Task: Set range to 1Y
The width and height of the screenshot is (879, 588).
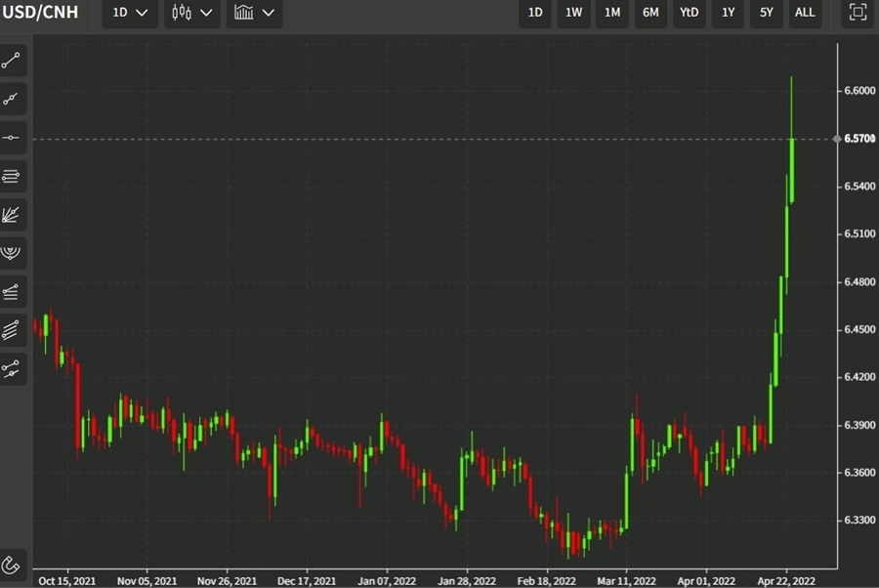Action: click(x=728, y=13)
